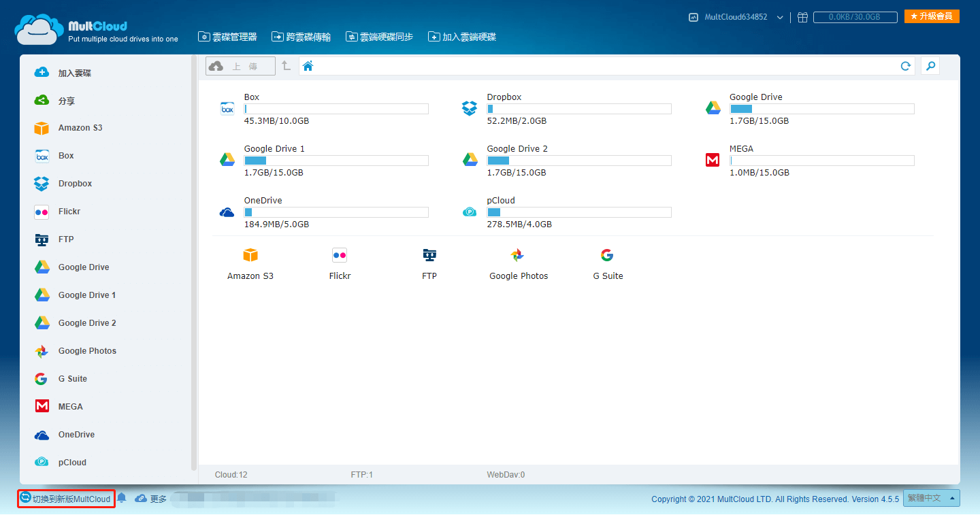This screenshot has width=980, height=515.
Task: Click the notification bell icon
Action: click(x=122, y=499)
